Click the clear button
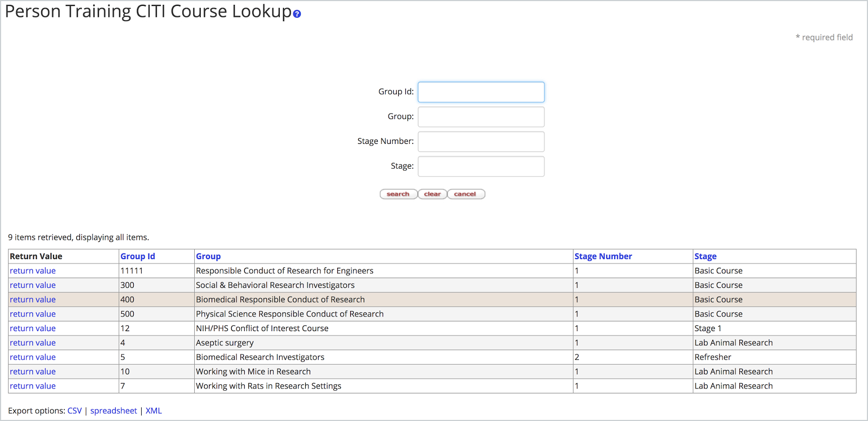Viewport: 868px width, 421px height. point(432,194)
